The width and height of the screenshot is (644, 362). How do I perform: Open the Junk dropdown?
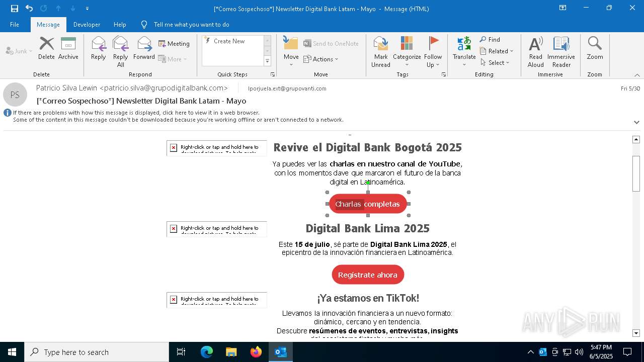19,51
